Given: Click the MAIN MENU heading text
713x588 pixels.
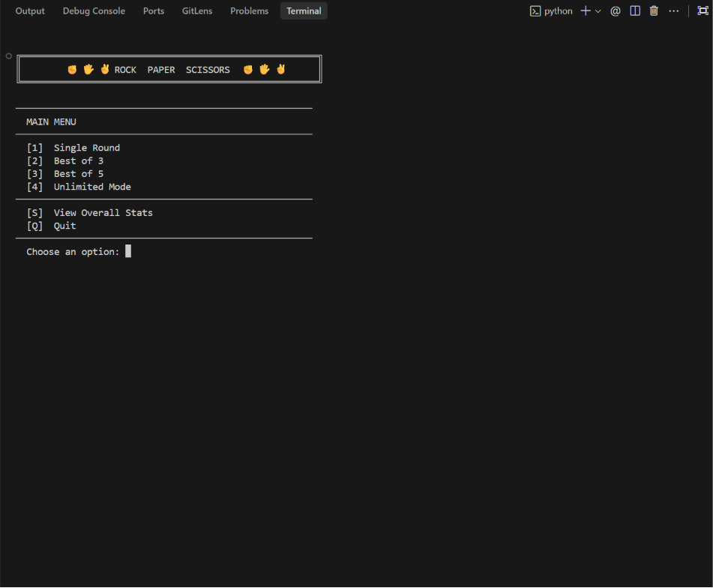Looking at the screenshot, I should pyautogui.click(x=52, y=121).
